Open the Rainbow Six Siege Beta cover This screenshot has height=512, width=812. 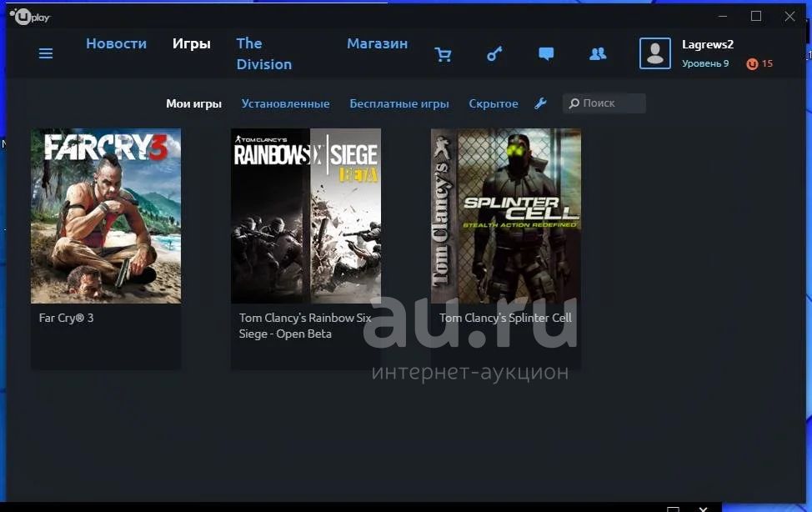click(x=305, y=216)
